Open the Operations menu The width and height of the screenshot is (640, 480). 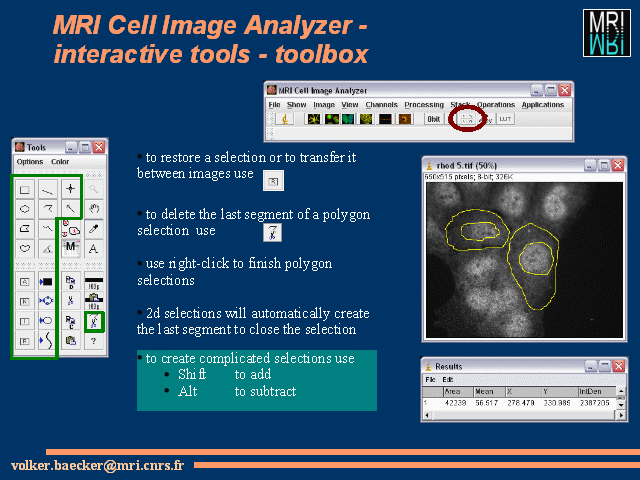[x=496, y=105]
